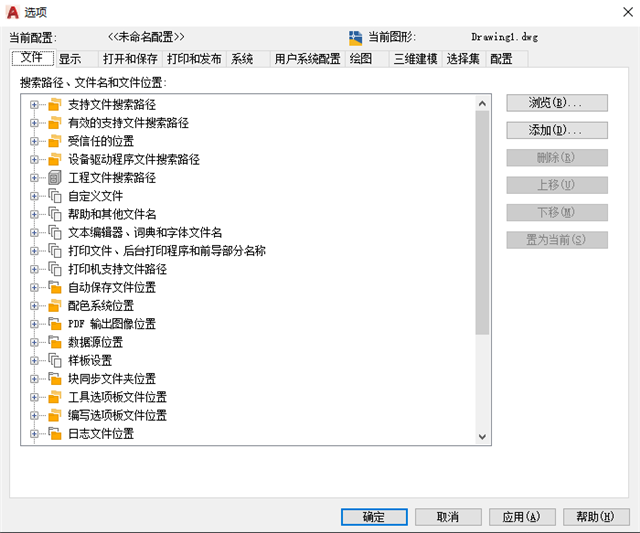Screen dimensions: 640x533
Task: Click the files icon beside 样板设置
Action: point(55,360)
